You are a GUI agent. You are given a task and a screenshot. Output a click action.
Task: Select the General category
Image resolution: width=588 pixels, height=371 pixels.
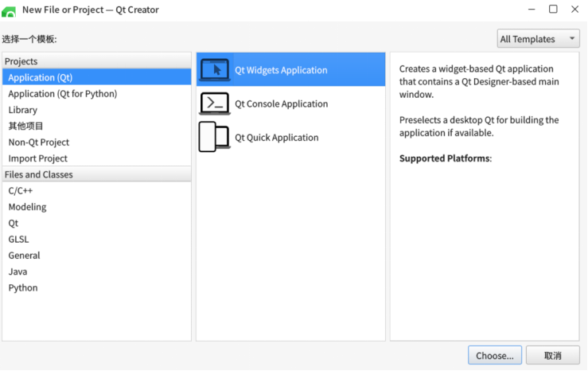(97, 255)
